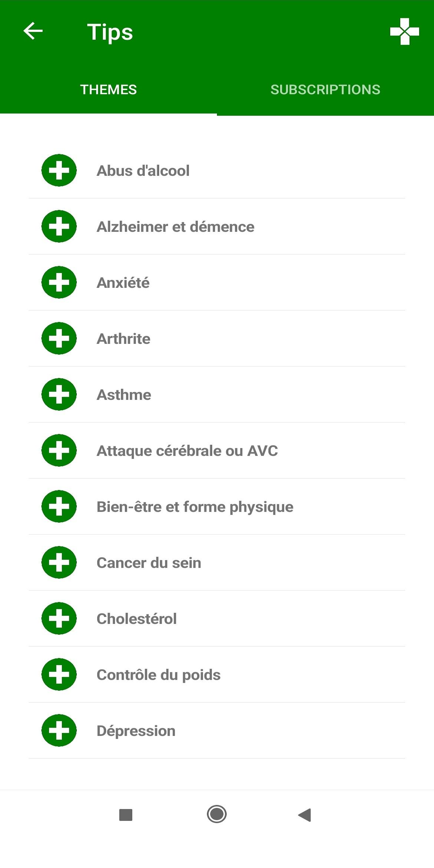Screen dimensions: 434x868
Task: Tap Android back triangle button
Action: pos(305,815)
